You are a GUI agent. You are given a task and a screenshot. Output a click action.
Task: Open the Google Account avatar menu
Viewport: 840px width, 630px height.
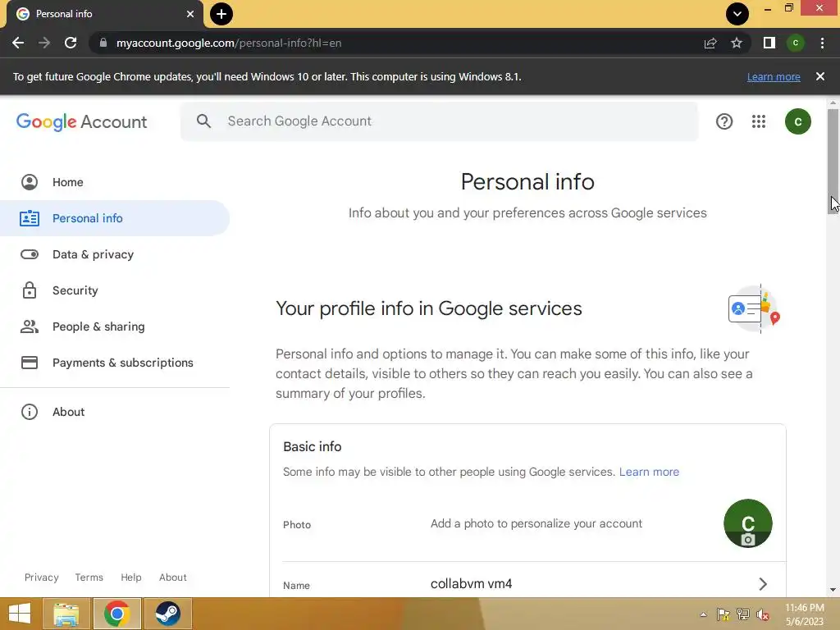(797, 121)
